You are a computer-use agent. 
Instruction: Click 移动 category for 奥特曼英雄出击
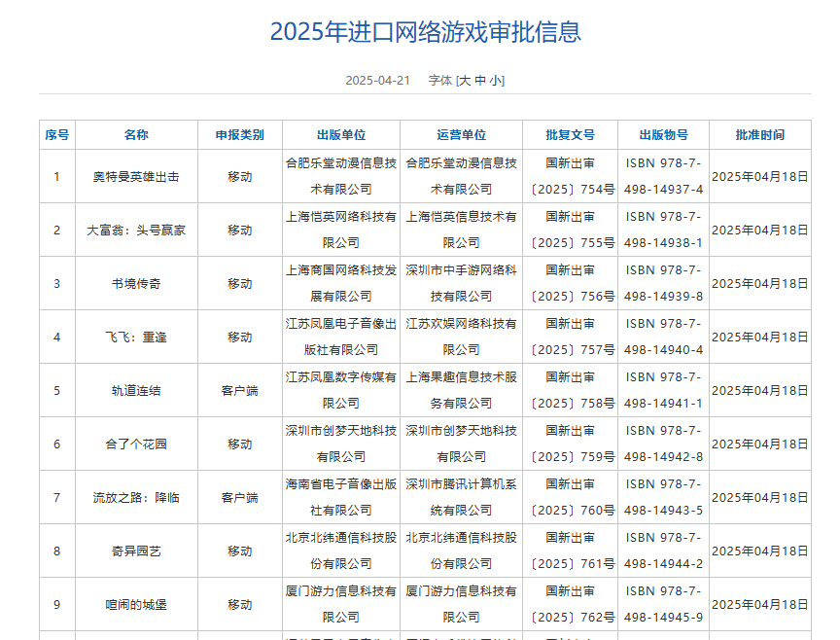(x=240, y=177)
